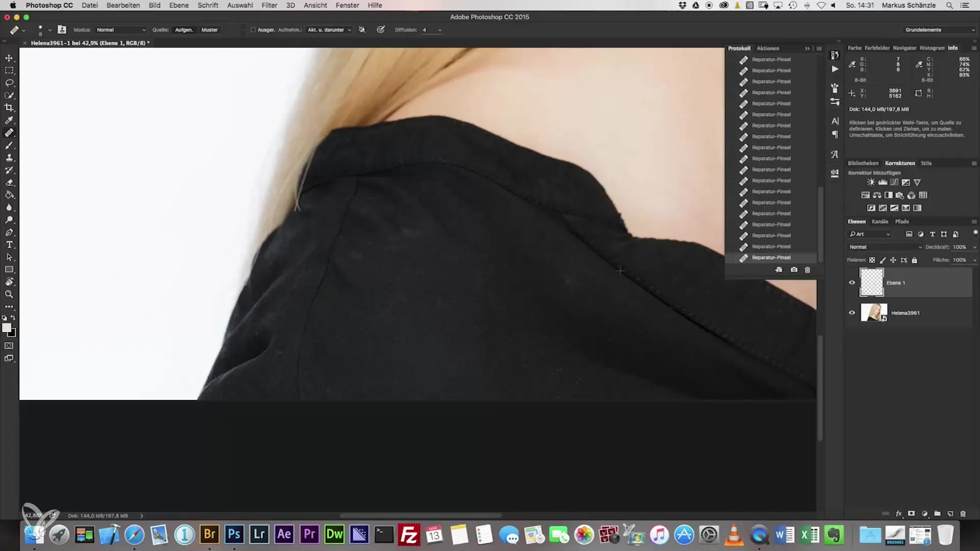Enable the Ausger. checkbox

point(253,30)
